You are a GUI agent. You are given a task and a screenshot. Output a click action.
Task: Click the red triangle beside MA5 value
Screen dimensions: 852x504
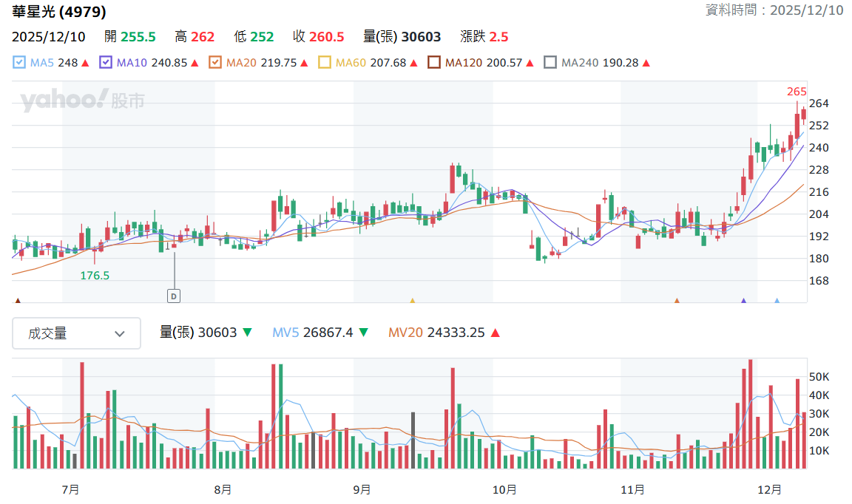click(x=85, y=63)
